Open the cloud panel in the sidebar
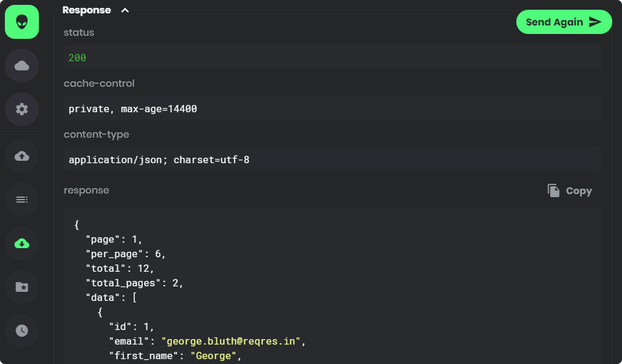This screenshot has height=364, width=622. click(x=21, y=65)
